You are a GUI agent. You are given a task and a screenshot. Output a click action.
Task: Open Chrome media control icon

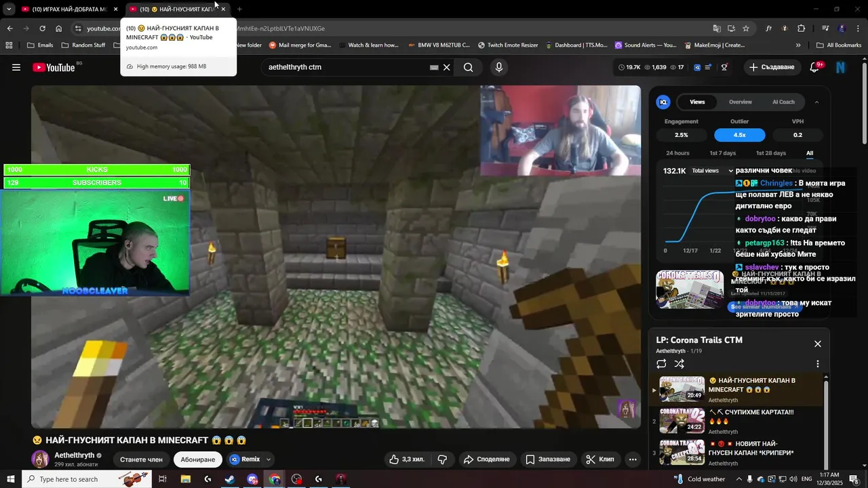(x=825, y=28)
